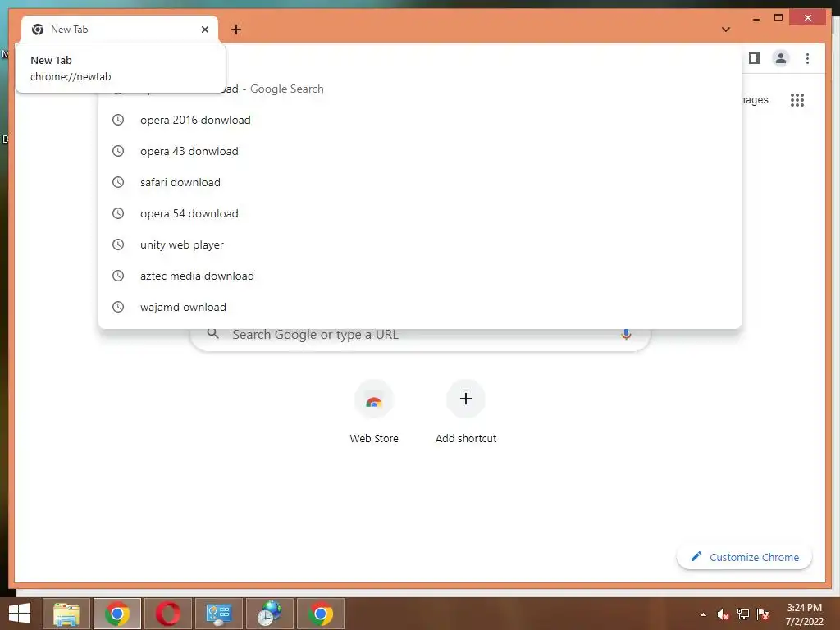Open the globe clock taskbar icon
840x630 pixels.
pyautogui.click(x=269, y=614)
